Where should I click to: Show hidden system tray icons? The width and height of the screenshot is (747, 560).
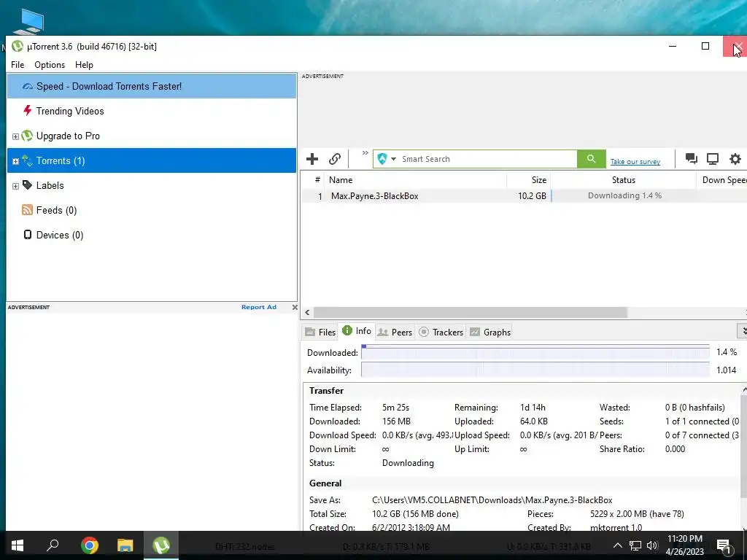point(617,545)
